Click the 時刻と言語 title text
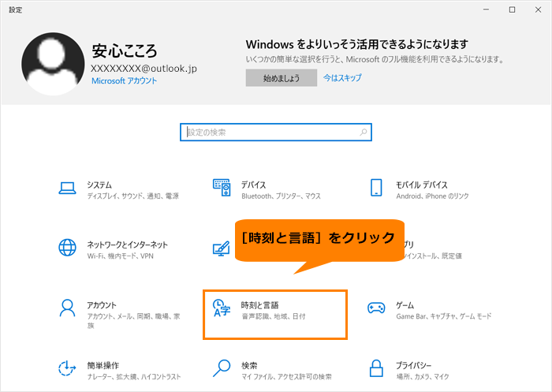552x392 pixels. coord(259,305)
